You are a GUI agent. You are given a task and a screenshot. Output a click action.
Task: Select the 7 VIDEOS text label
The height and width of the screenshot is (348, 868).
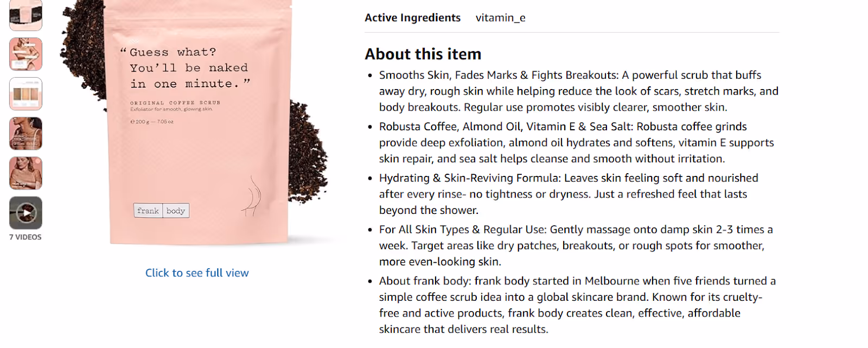(x=25, y=236)
